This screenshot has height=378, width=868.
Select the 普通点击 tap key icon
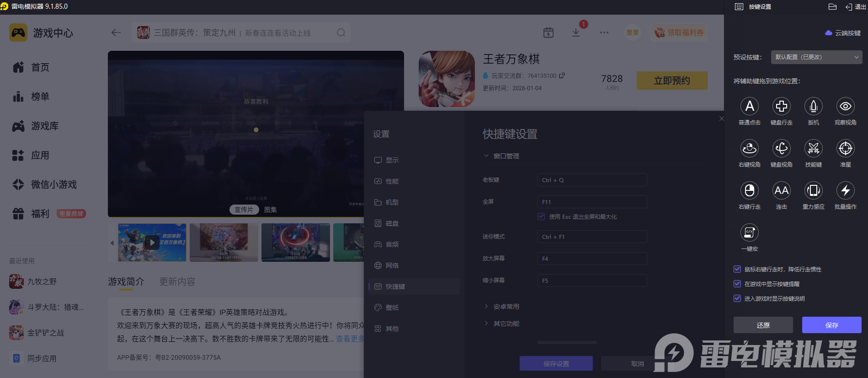click(x=750, y=106)
